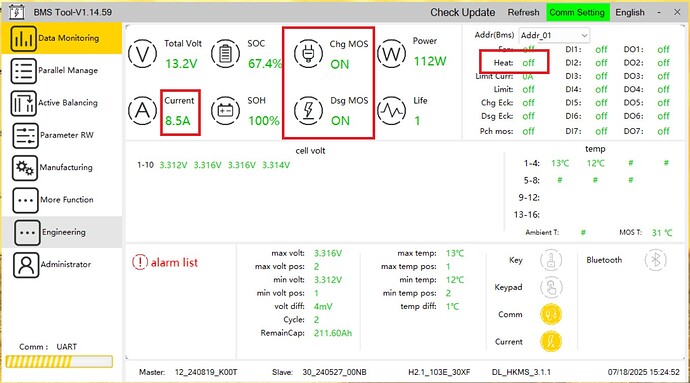Click the Parallel Manage list icon
The height and width of the screenshot is (383, 690).
coord(23,71)
